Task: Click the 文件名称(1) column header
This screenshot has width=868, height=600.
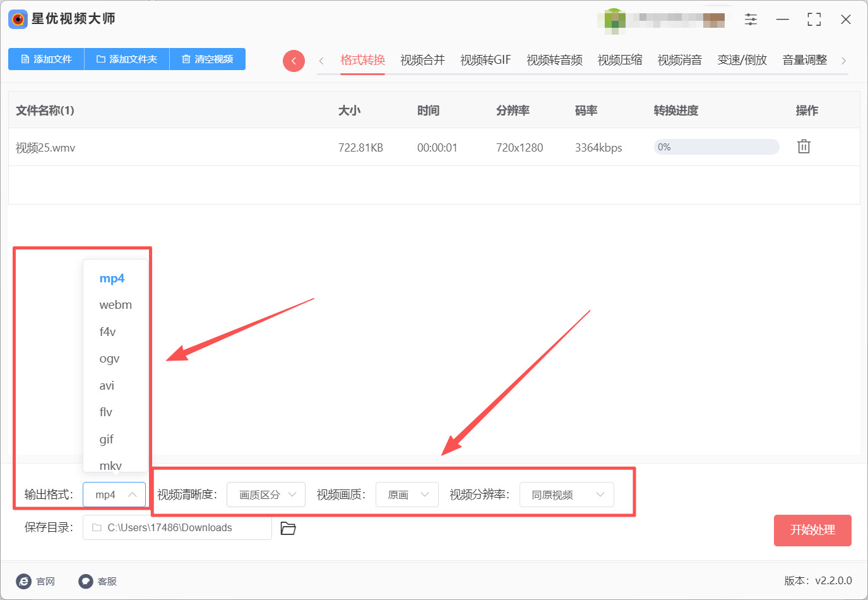Action: (45, 111)
